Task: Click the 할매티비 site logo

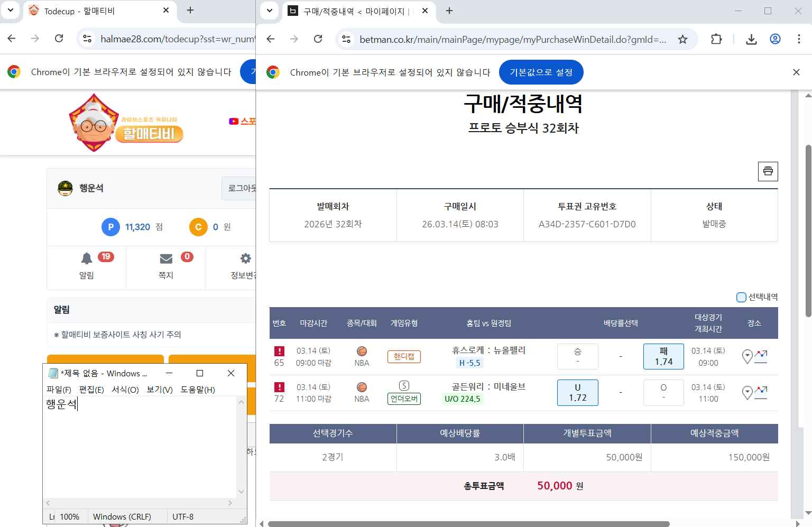Action: [x=126, y=123]
